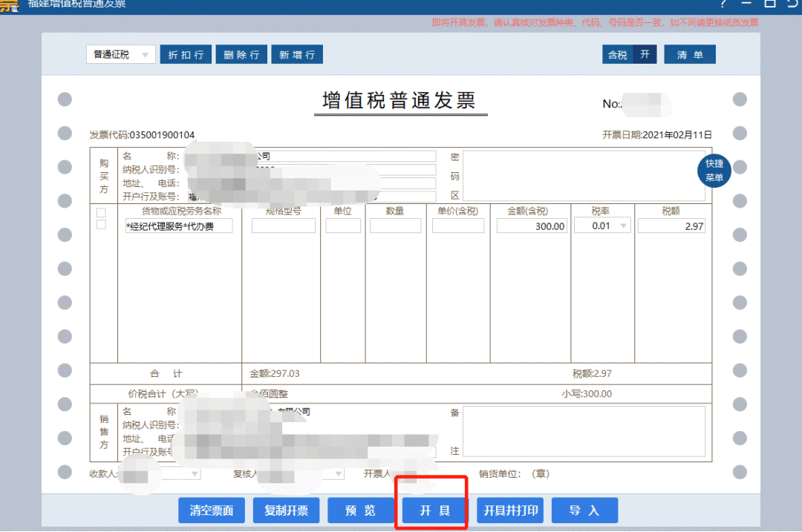Image resolution: width=802 pixels, height=532 pixels.
Task: Click the 新增行 add row button
Action: [296, 55]
